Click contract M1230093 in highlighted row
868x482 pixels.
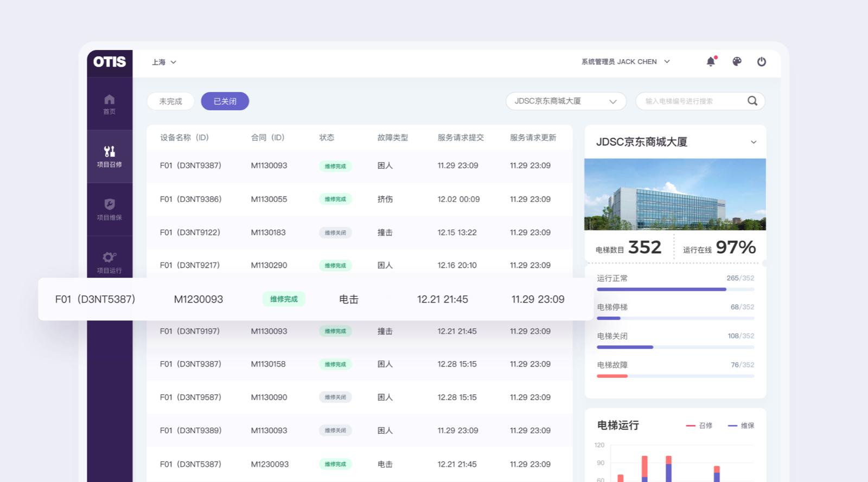tap(199, 299)
